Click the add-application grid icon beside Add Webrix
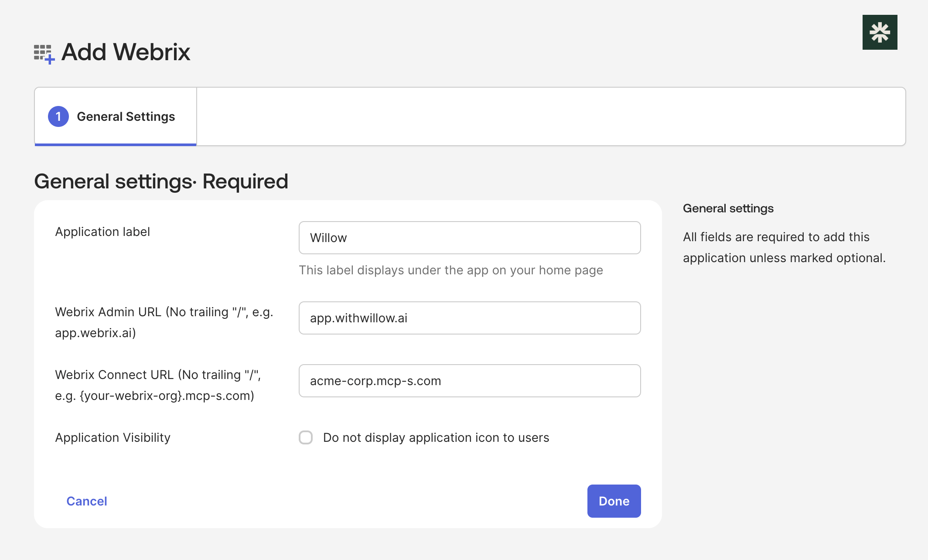The height and width of the screenshot is (560, 928). (44, 54)
